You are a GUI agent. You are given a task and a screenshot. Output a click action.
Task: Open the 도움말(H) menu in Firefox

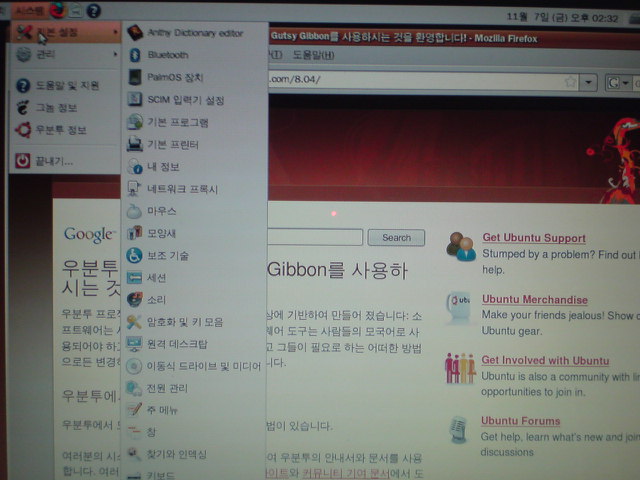(313, 55)
